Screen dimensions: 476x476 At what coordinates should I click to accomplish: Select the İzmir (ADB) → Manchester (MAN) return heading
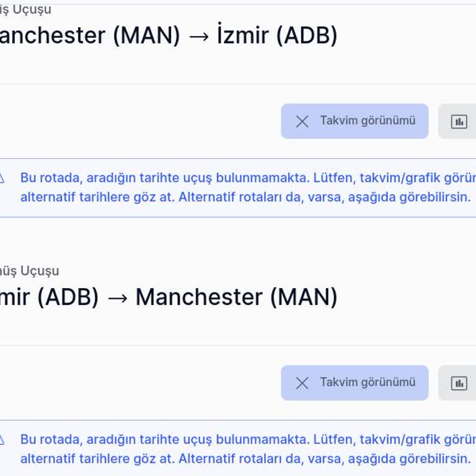click(x=169, y=297)
